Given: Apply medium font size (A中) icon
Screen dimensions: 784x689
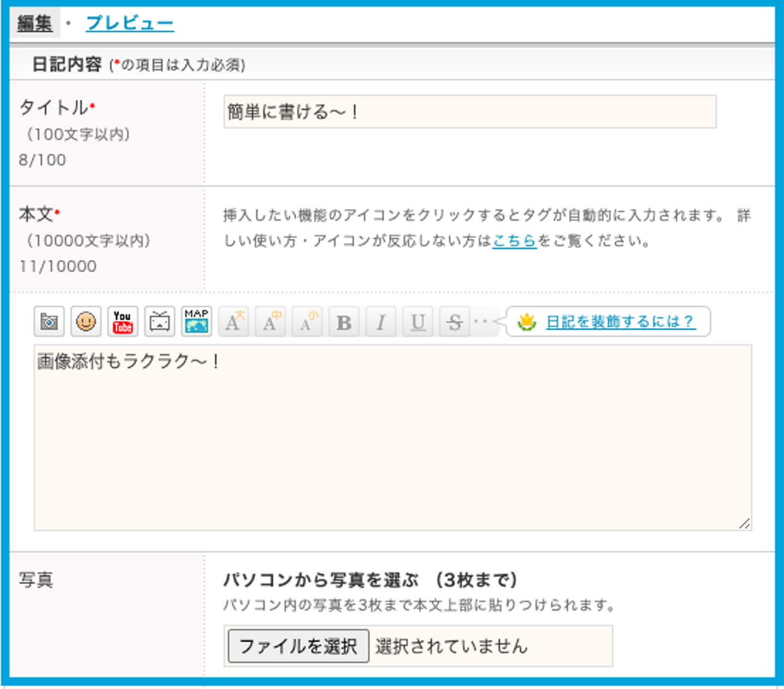Looking at the screenshot, I should pyautogui.click(x=271, y=322).
